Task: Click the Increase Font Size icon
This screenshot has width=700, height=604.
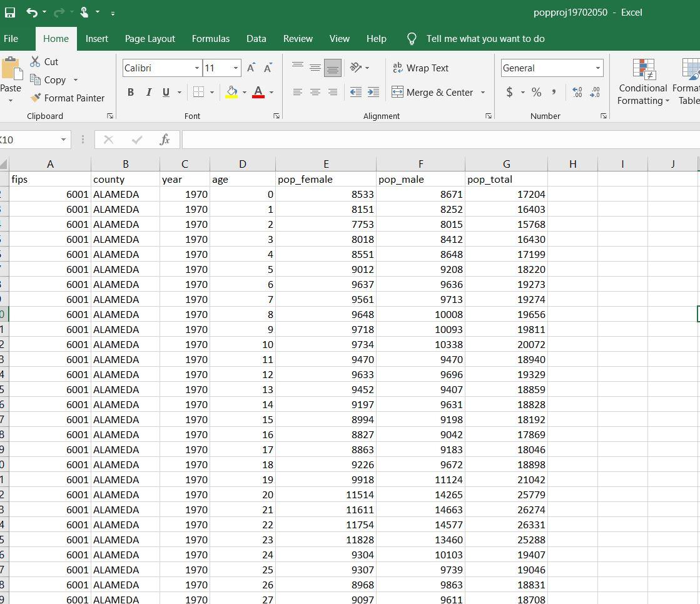Action: coord(251,68)
